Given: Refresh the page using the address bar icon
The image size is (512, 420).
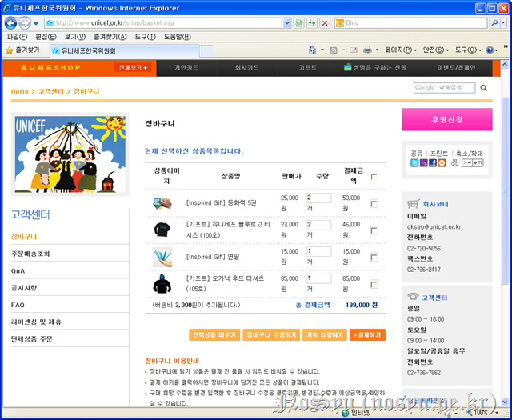Looking at the screenshot, I should click(x=310, y=23).
